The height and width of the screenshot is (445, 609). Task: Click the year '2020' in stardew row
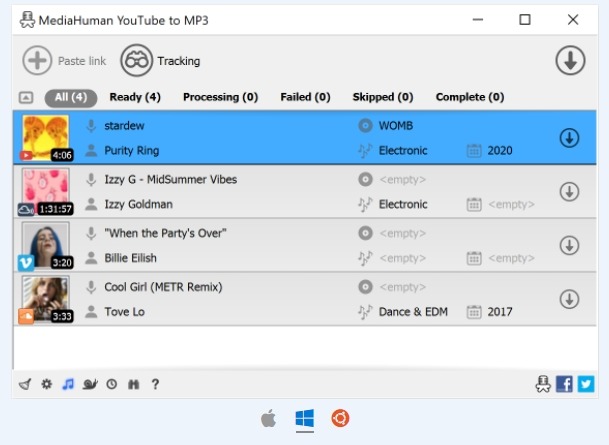[500, 151]
